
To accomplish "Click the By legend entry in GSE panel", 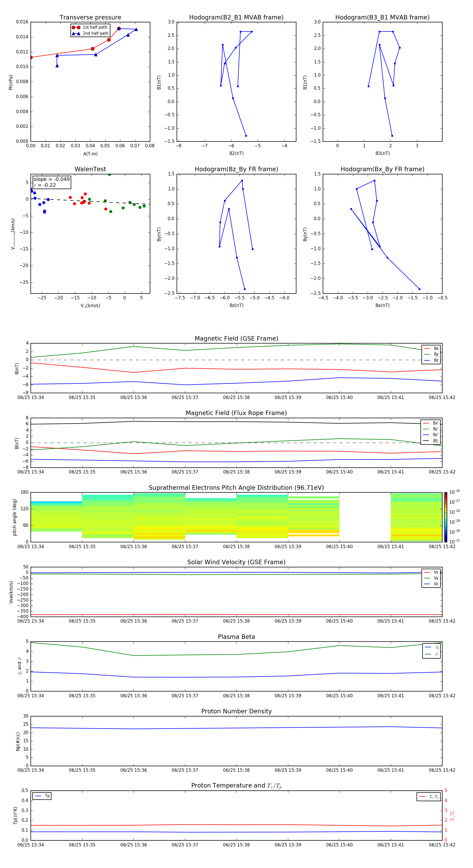I will (431, 354).
